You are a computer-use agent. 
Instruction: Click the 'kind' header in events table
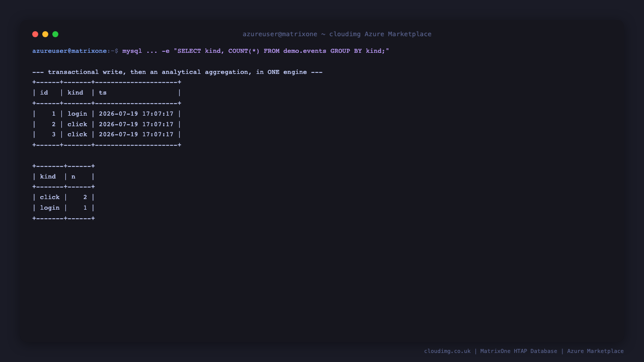click(75, 93)
